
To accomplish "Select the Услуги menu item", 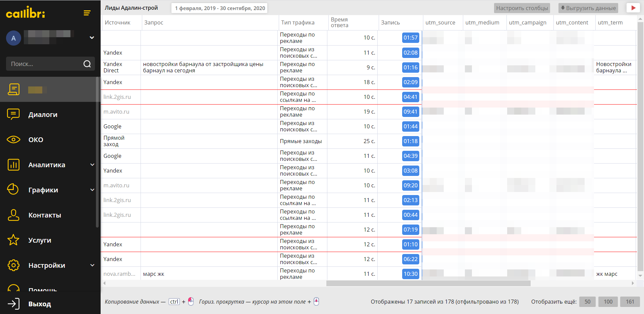I will tap(40, 240).
